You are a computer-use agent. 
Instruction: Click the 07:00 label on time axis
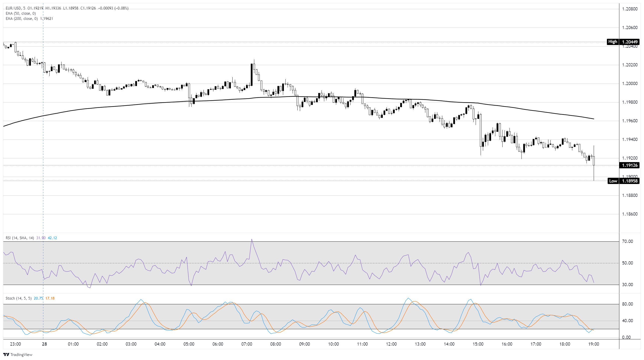[247, 344]
